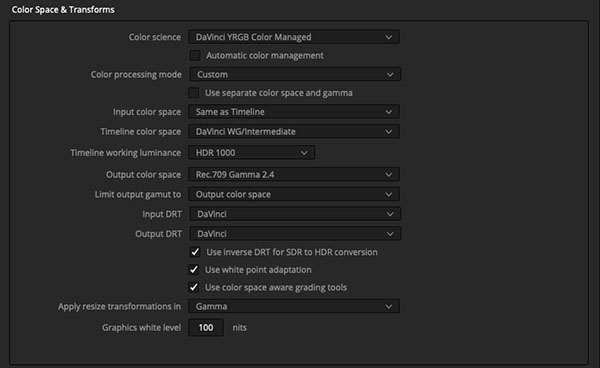Viewport: 600px width, 368px height.
Task: Uncheck Use color space aware grading tools
Action: 194,287
